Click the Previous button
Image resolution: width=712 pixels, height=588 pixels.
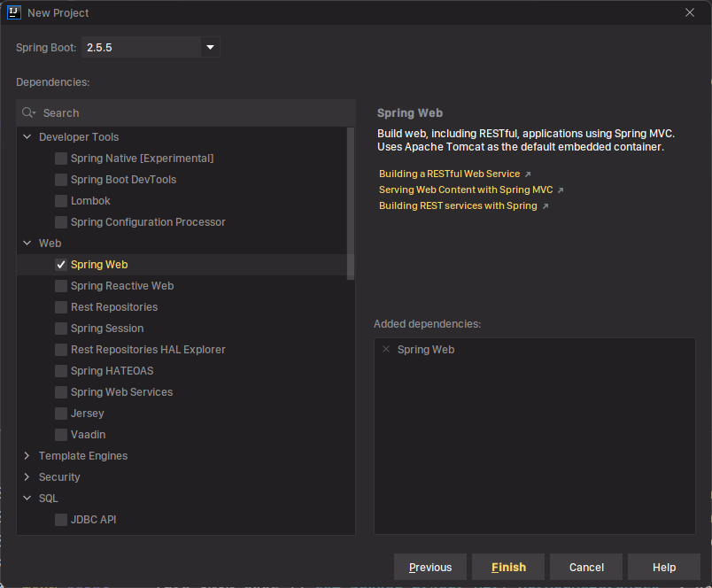[x=430, y=567]
